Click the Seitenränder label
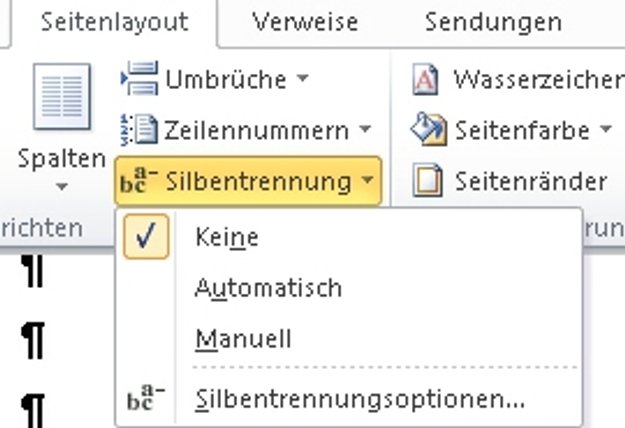 click(530, 181)
